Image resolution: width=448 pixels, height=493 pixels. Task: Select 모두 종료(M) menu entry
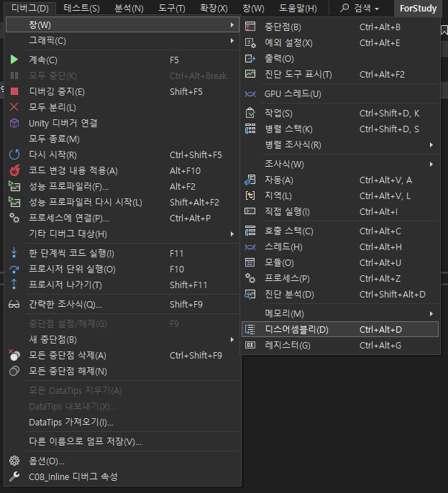coord(123,139)
